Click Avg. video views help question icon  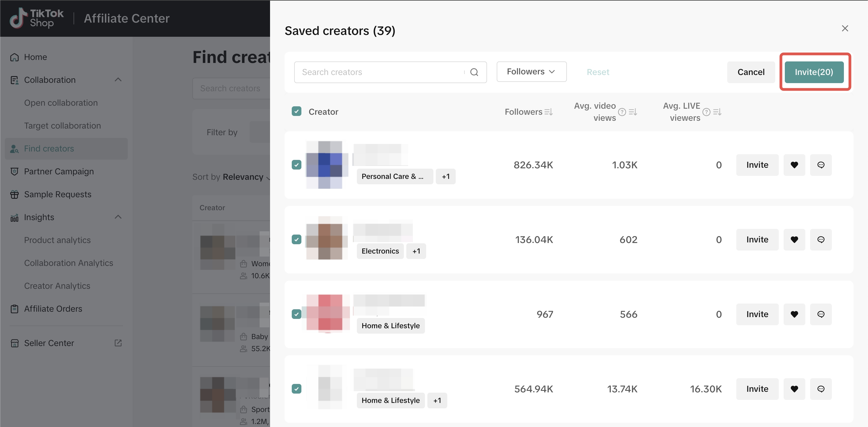click(x=622, y=112)
